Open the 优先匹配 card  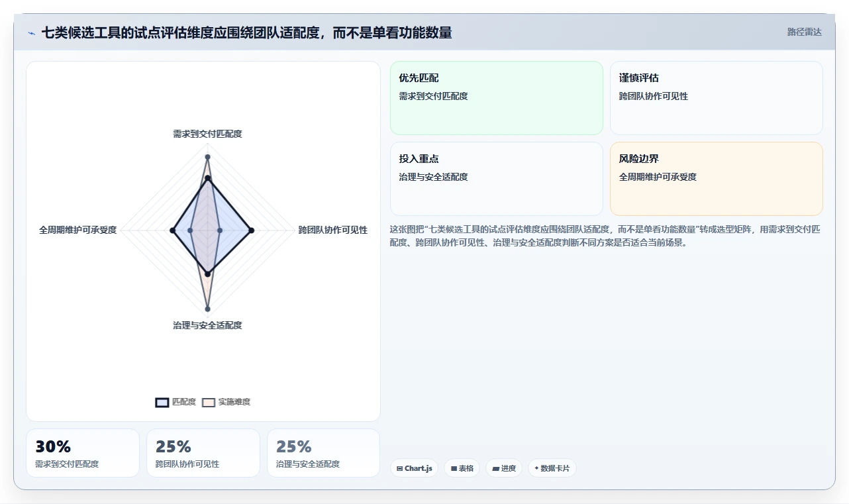(x=497, y=98)
